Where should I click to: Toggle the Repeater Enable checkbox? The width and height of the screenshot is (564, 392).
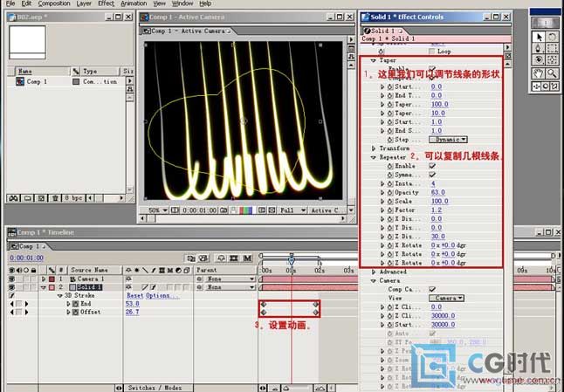click(x=432, y=166)
